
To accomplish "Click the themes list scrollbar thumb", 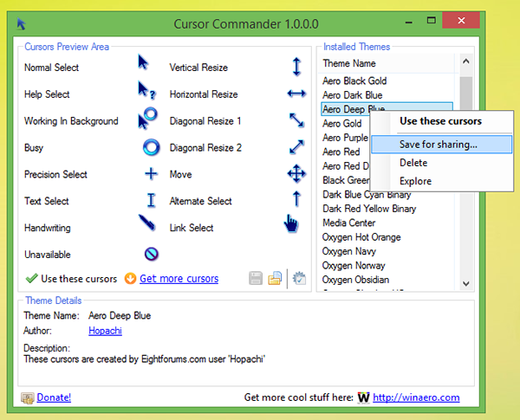I will (x=466, y=94).
